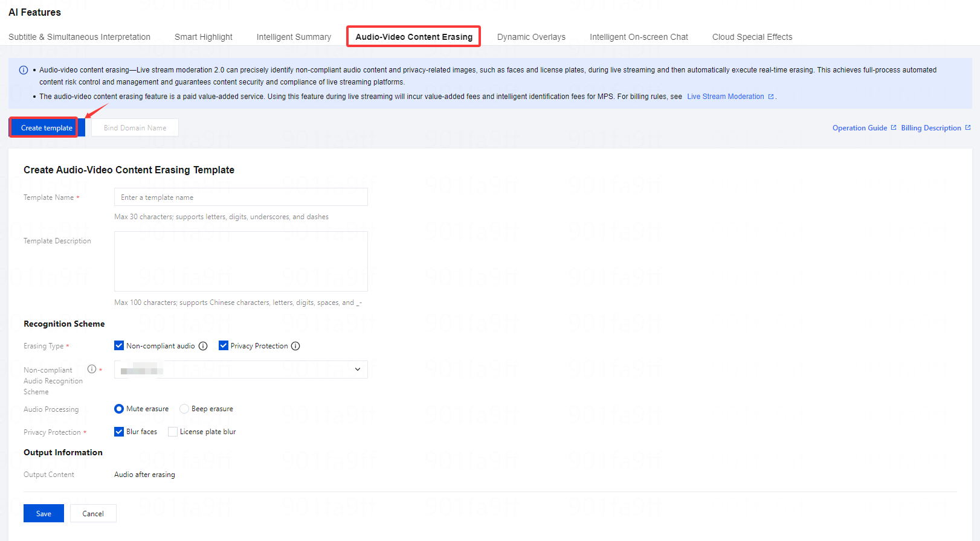Image resolution: width=980 pixels, height=541 pixels.
Task: Go to Cloud Special Effects tab
Action: click(x=752, y=37)
